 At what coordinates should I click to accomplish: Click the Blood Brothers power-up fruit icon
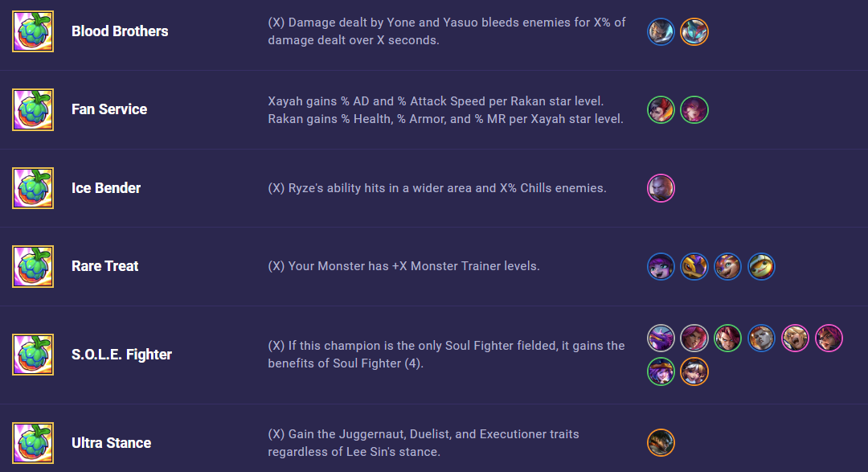coord(33,31)
